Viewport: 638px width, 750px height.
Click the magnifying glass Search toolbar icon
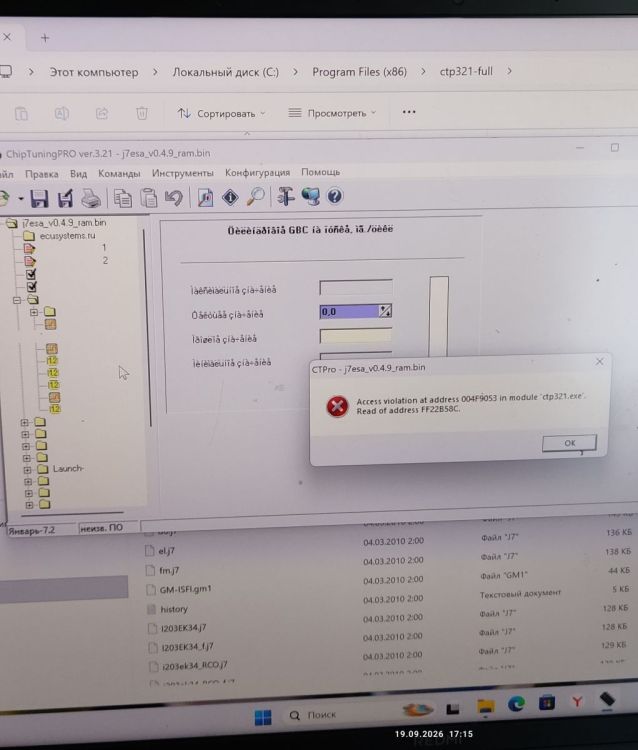click(x=255, y=197)
